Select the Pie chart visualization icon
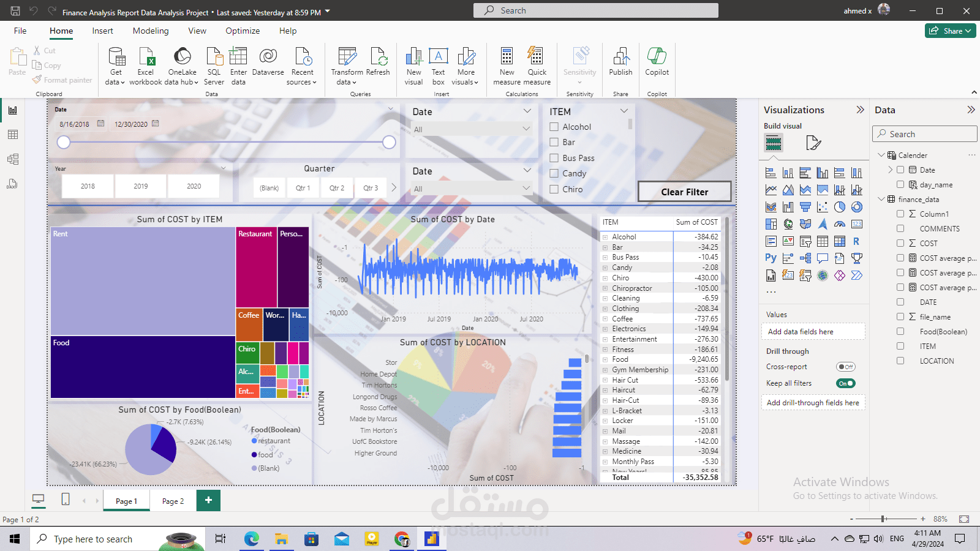This screenshot has height=551, width=980. click(x=840, y=206)
